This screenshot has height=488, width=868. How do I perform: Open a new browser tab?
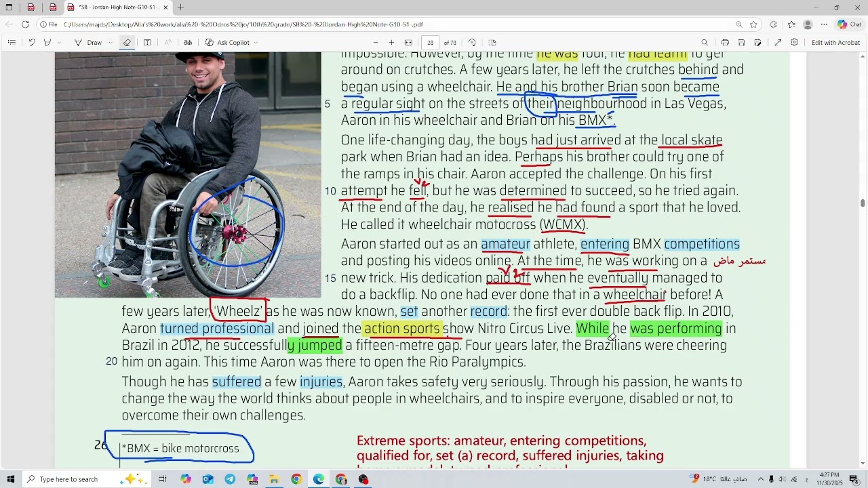point(181,7)
